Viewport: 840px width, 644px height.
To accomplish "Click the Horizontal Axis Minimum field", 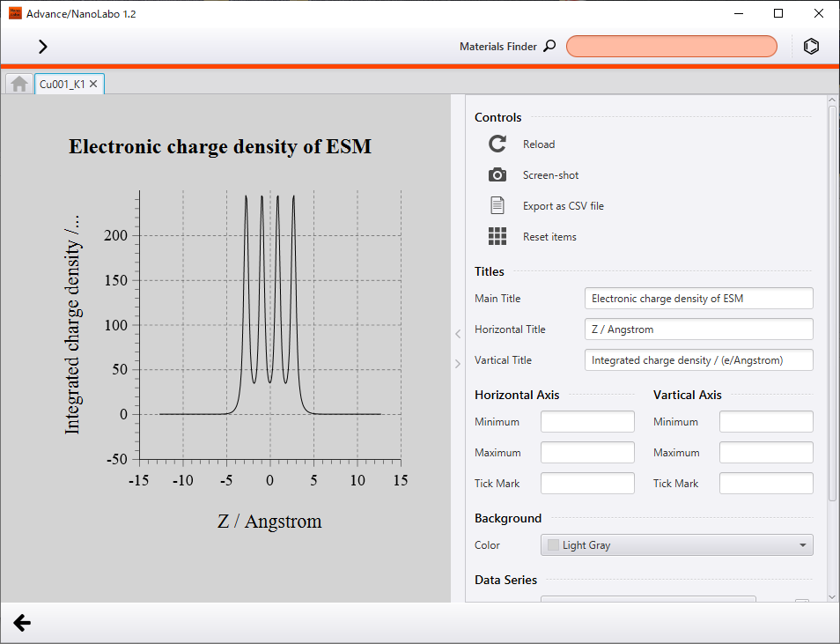I will pyautogui.click(x=587, y=422).
